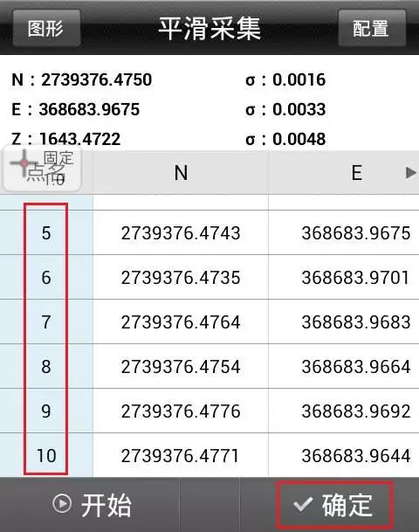The width and height of the screenshot is (419, 532).
Task: Select point row 7
Action: point(209,321)
